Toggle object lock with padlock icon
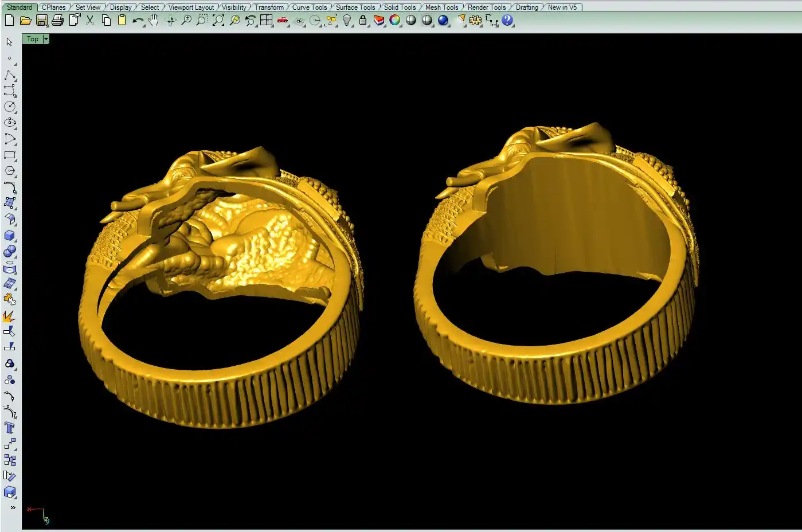This screenshot has height=532, width=802. [363, 21]
